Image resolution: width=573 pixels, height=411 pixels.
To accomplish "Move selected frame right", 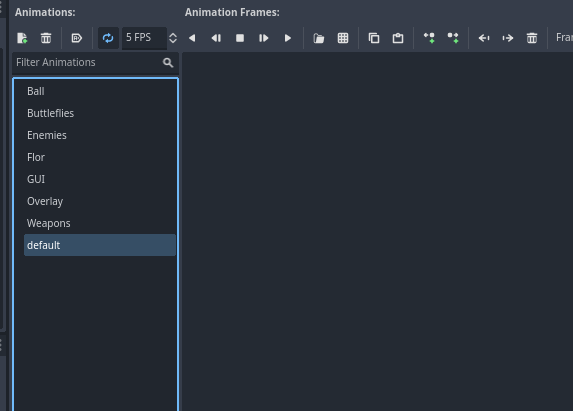I will coord(508,38).
